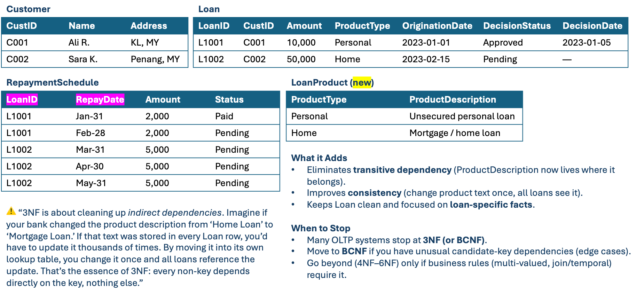Select the Name header in Customer table
This screenshot has width=644, height=295.
click(82, 26)
